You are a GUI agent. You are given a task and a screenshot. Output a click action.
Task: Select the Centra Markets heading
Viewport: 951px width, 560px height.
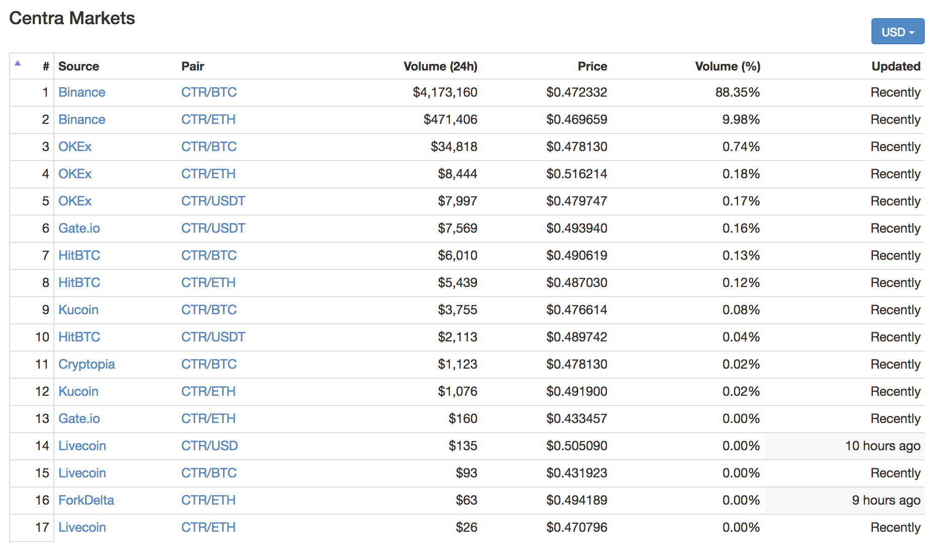72,18
